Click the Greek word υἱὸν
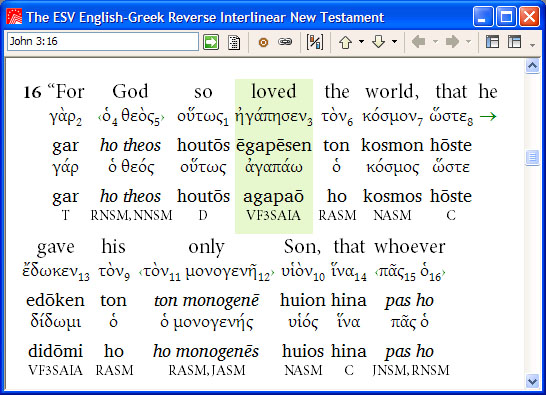 click(303, 272)
